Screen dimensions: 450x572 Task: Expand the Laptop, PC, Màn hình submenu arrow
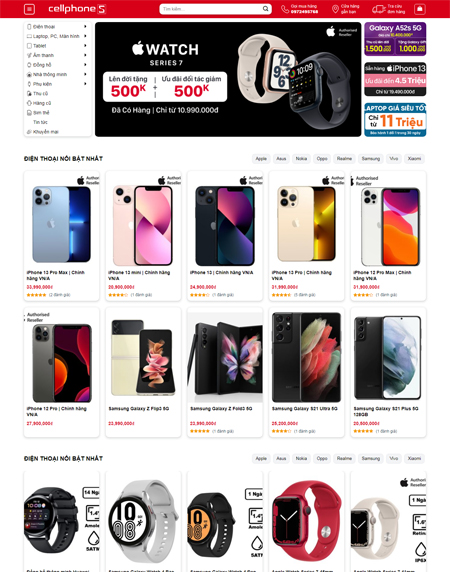pos(85,36)
